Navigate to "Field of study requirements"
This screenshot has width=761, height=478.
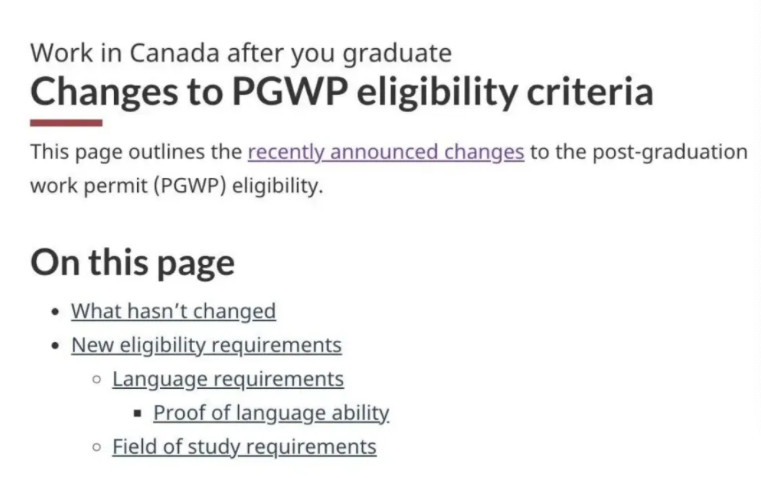(244, 447)
